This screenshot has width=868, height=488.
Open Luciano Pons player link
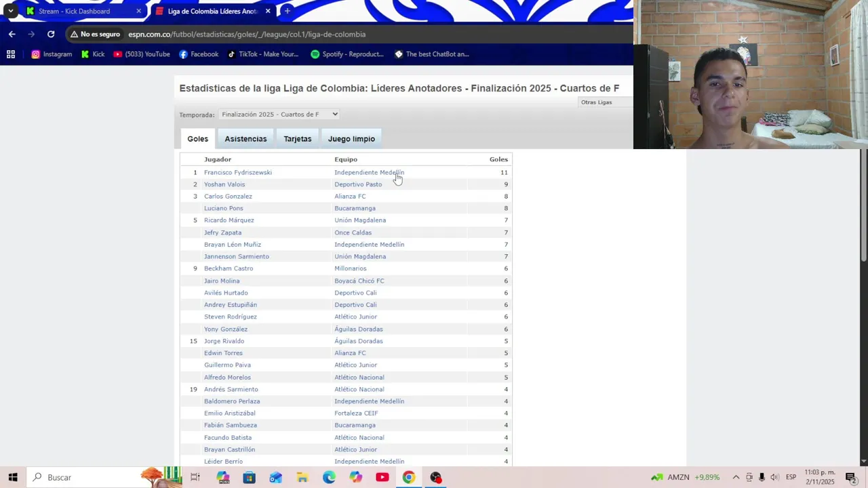click(x=223, y=208)
